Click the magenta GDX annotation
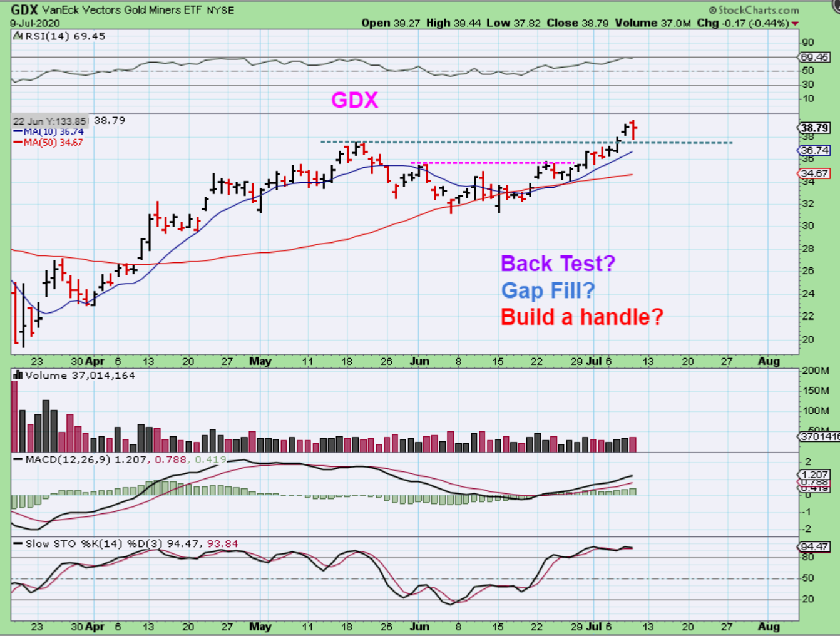The width and height of the screenshot is (840, 636). [354, 100]
